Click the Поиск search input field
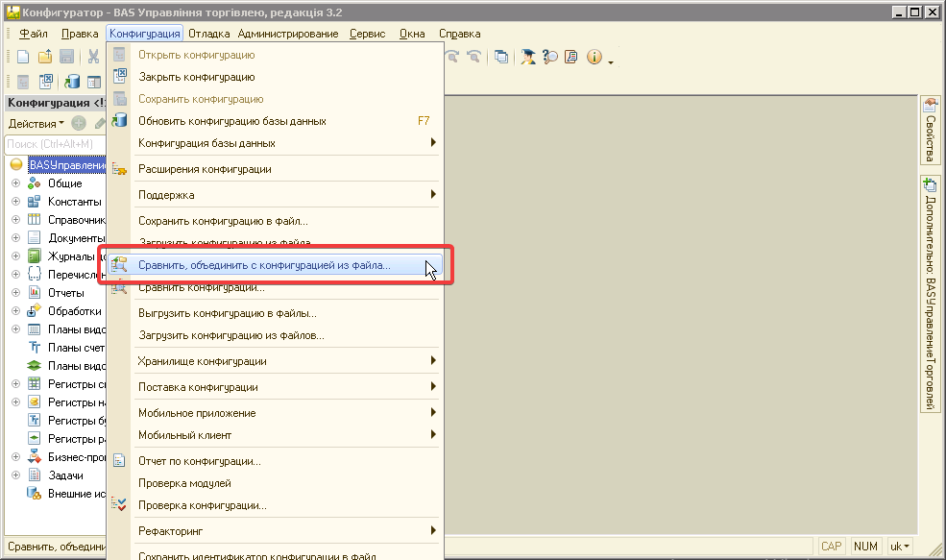Screen dimensions: 946x560 [x=53, y=144]
